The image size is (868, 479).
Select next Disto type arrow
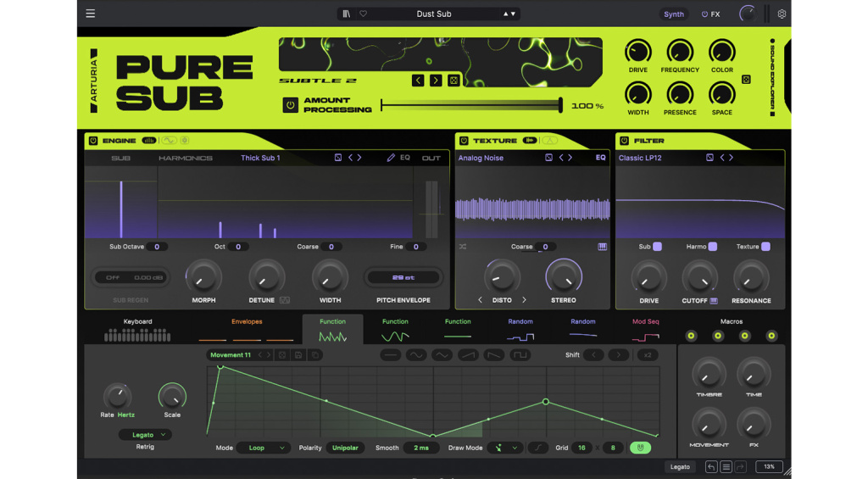tap(524, 300)
